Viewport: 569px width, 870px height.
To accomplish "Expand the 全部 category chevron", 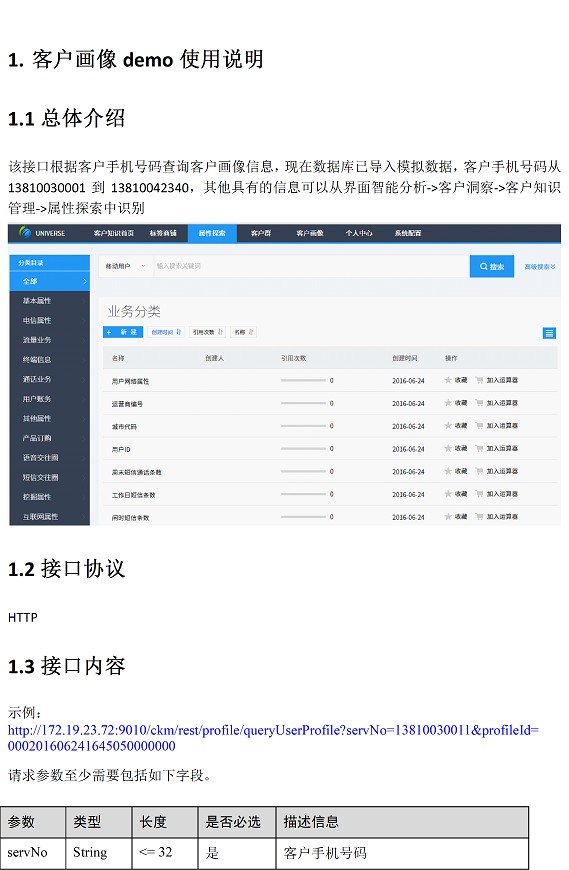I will [x=84, y=281].
